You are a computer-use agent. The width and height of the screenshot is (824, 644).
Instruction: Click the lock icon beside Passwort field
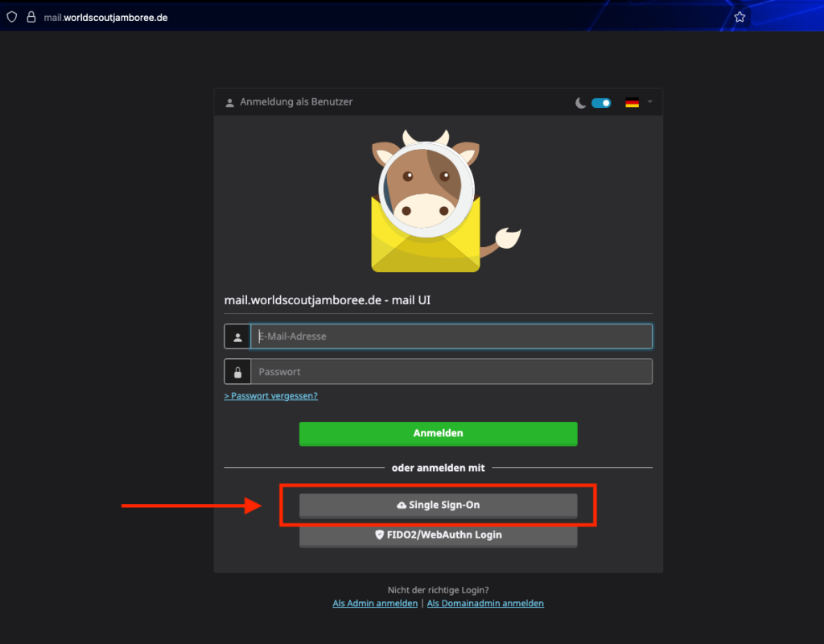coord(237,372)
